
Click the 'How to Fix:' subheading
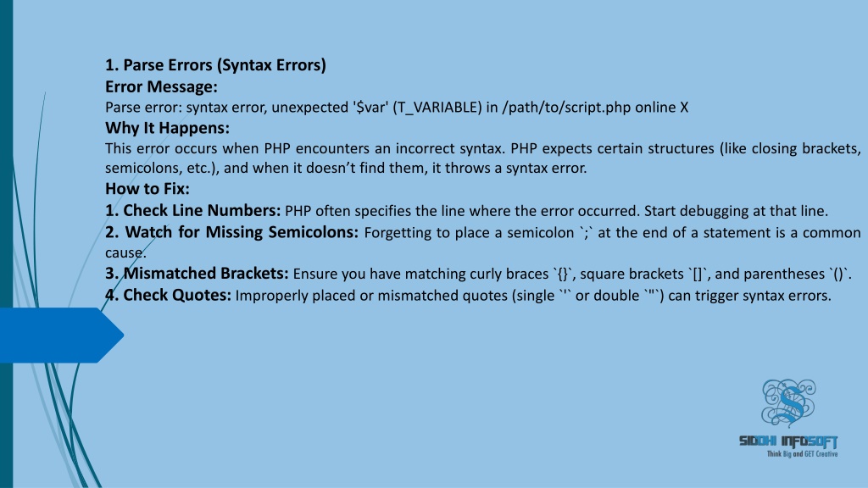(147, 189)
